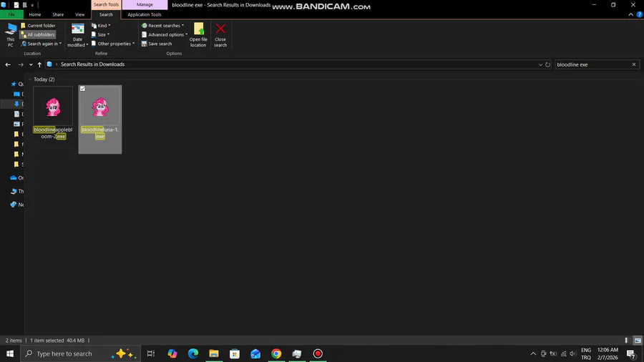Open Google Chrome from taskbar
Image resolution: width=644 pixels, height=362 pixels.
point(276,353)
